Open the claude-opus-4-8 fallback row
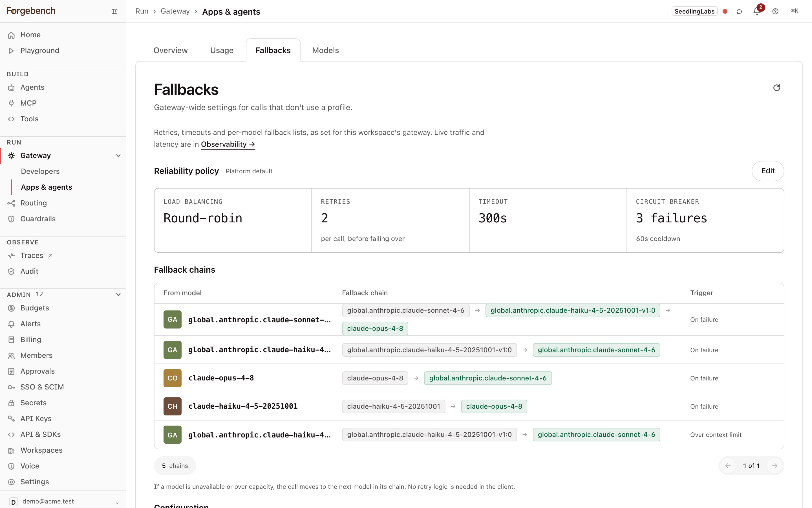The width and height of the screenshot is (812, 508). pos(469,378)
